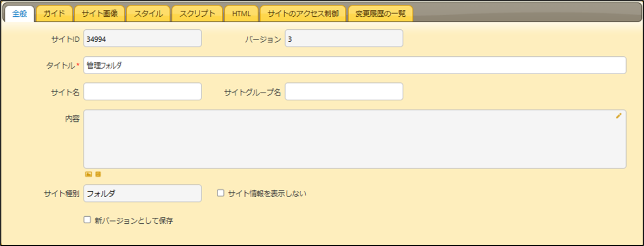This screenshot has width=644, height=246.
Task: Click the second small icon below content box
Action: 98,174
